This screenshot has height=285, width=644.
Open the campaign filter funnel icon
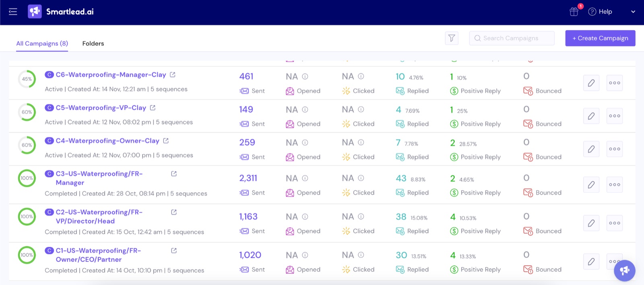coord(452,38)
